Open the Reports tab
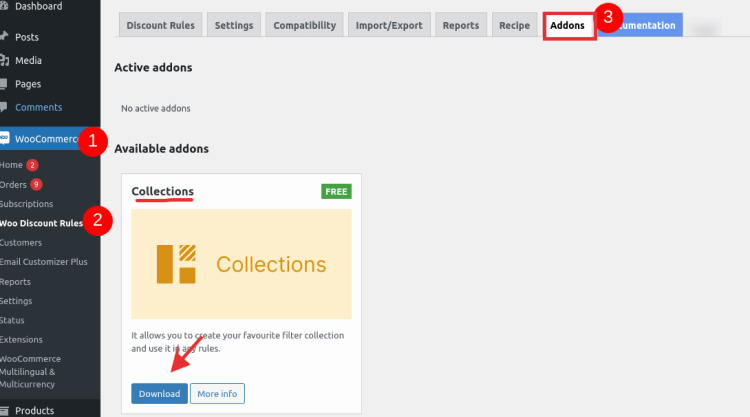 pyautogui.click(x=461, y=25)
